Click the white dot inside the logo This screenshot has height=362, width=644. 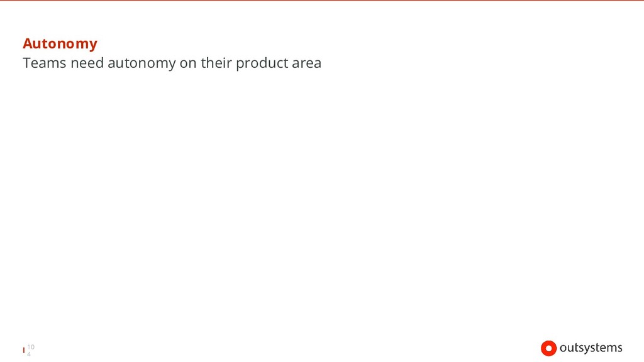(x=548, y=348)
